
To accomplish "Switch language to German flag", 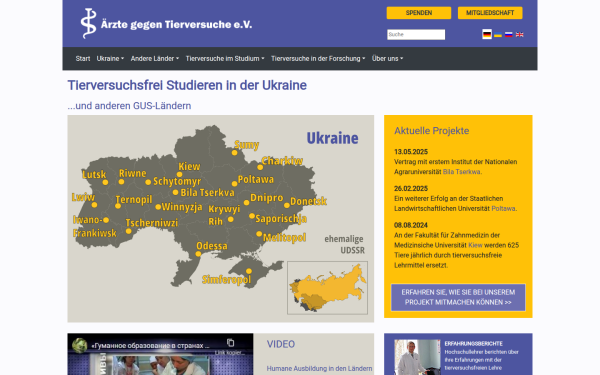I will pyautogui.click(x=487, y=34).
